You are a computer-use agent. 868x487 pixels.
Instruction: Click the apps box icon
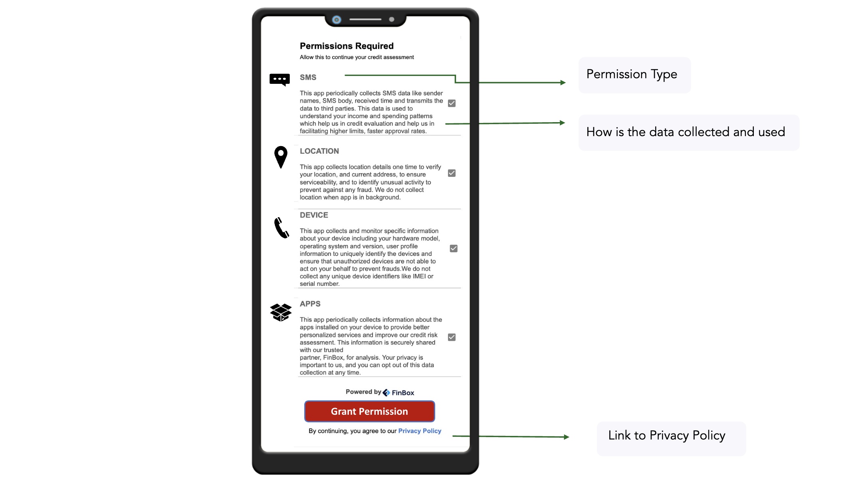(280, 311)
